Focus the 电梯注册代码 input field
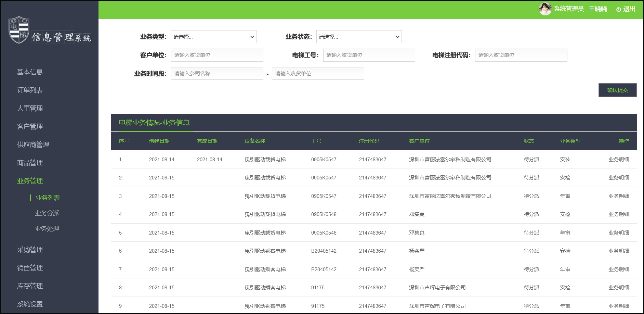 pos(521,55)
